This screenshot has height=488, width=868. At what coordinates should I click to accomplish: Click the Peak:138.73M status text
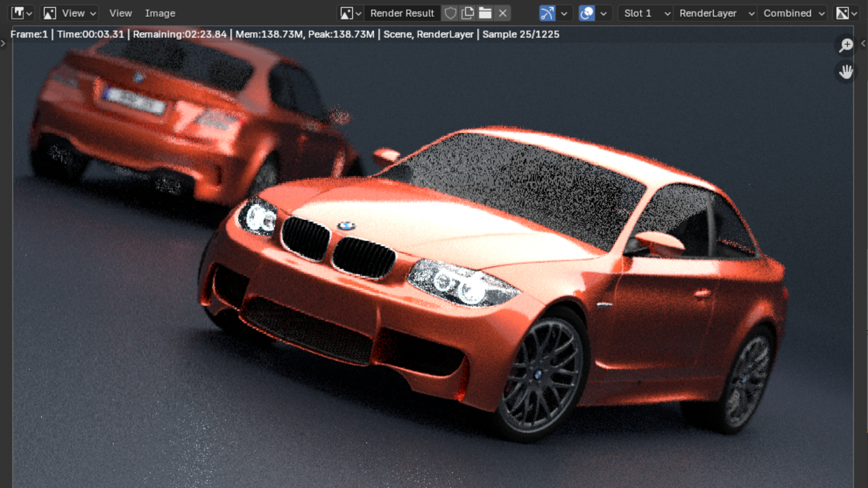click(341, 34)
